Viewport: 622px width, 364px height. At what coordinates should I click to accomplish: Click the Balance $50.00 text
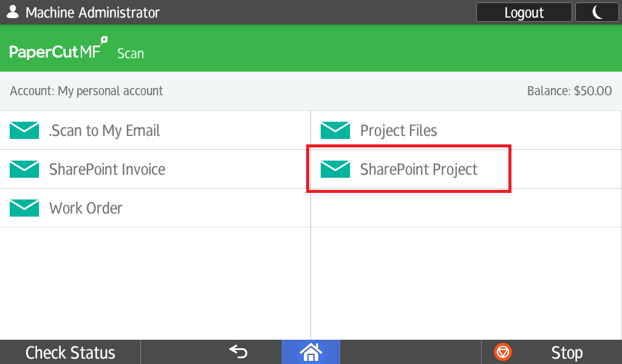coord(569,91)
